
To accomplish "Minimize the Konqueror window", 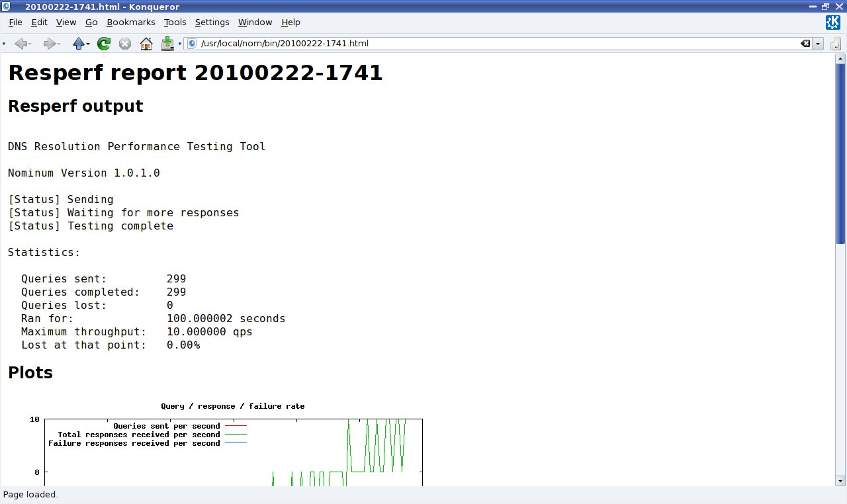I will [x=814, y=6].
